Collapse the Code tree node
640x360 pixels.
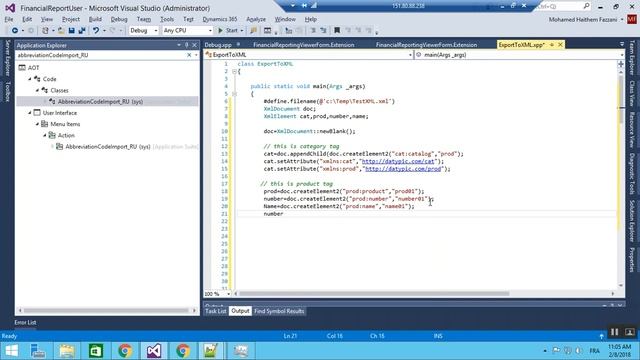tap(30, 79)
